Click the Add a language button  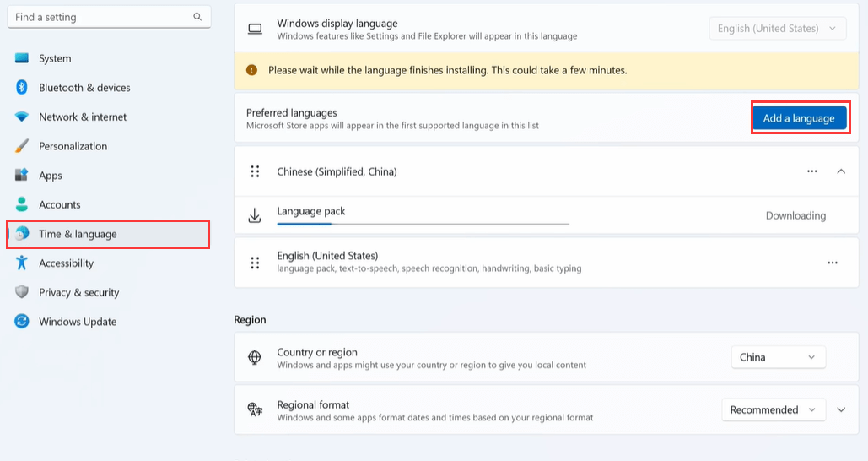799,118
